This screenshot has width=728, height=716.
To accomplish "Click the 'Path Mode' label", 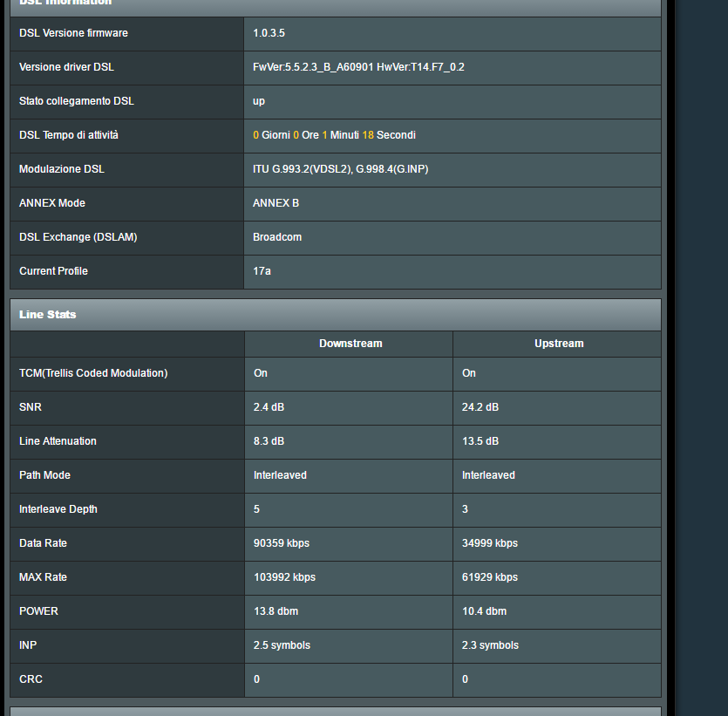I will (44, 475).
